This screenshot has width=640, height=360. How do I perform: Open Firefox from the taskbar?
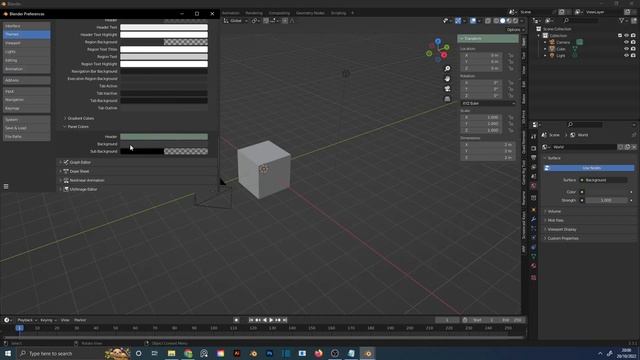pos(318,353)
